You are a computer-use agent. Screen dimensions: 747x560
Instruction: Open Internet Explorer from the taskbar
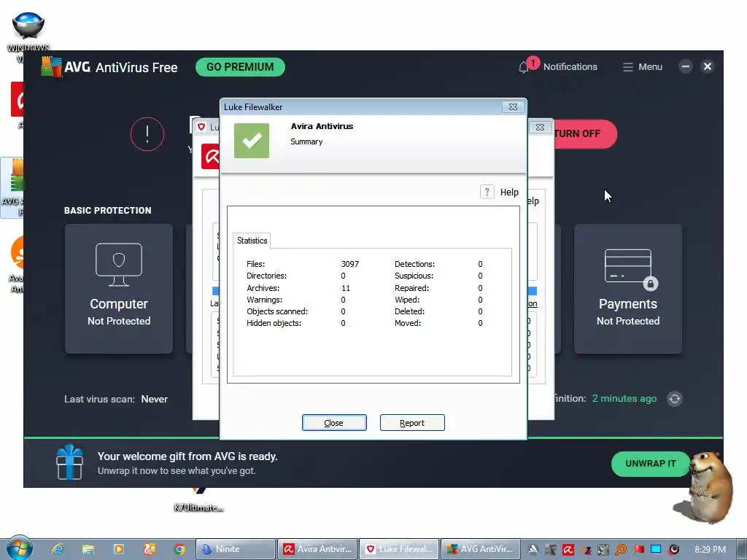[x=58, y=549]
